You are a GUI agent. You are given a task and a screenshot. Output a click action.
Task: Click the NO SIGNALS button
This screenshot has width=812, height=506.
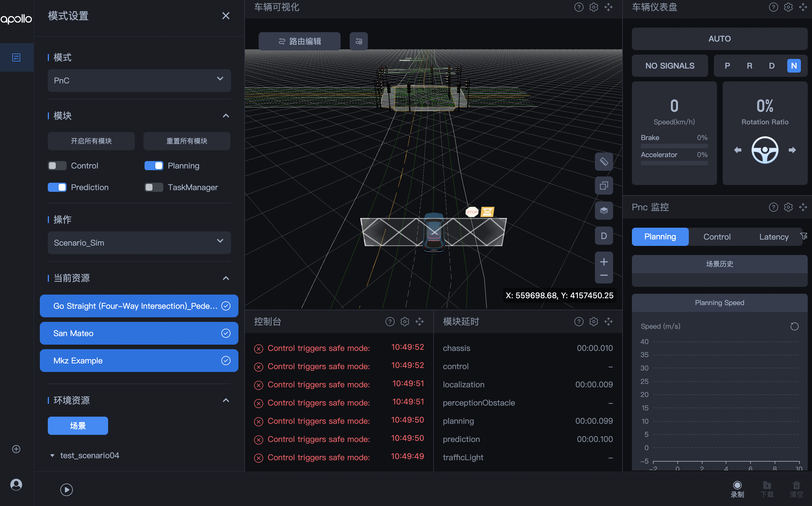pos(670,65)
